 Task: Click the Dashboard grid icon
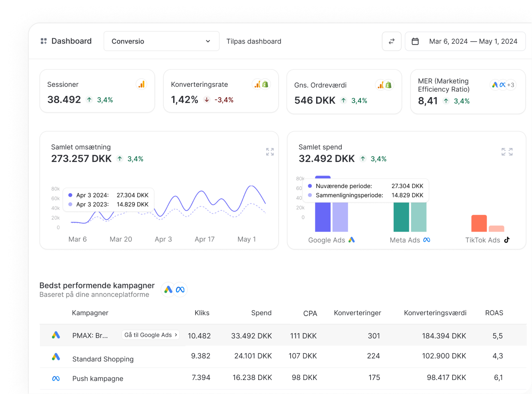pyautogui.click(x=44, y=41)
